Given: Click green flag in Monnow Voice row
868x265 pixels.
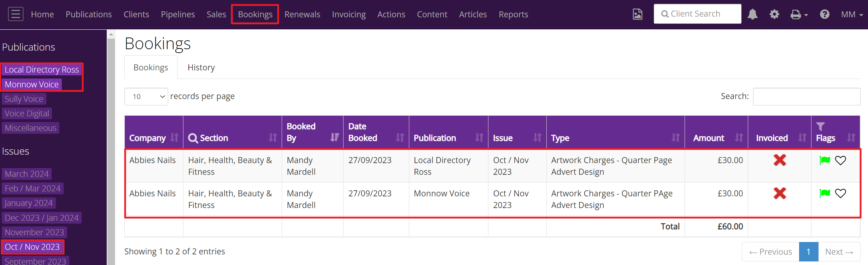Looking at the screenshot, I should pos(825,193).
